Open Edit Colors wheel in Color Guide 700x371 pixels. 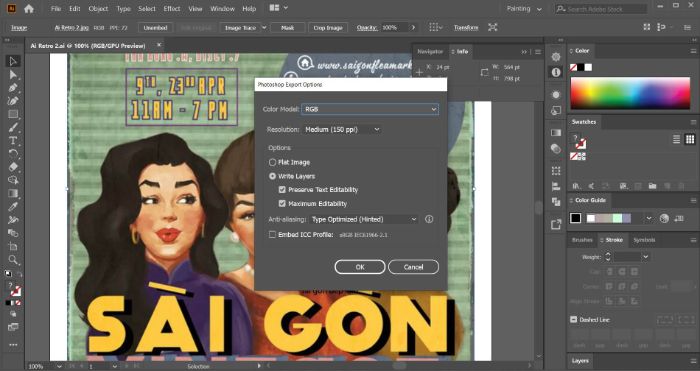coord(664,218)
